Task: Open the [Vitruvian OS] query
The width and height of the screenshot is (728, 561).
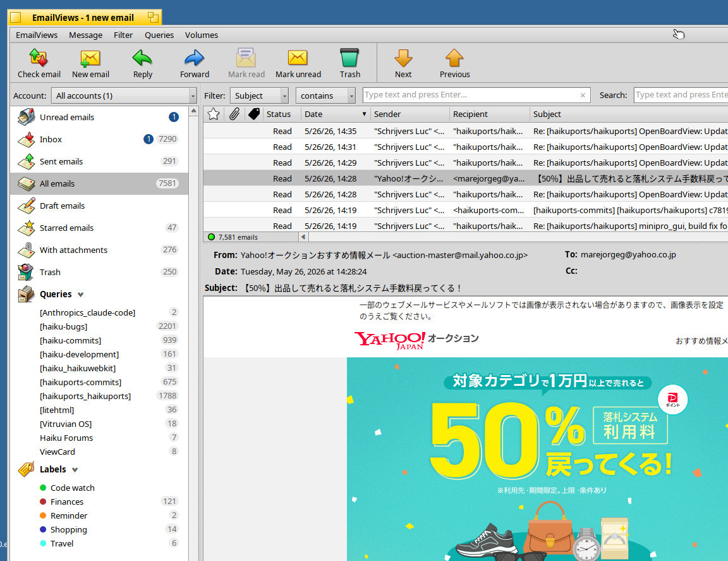Action: point(99,424)
